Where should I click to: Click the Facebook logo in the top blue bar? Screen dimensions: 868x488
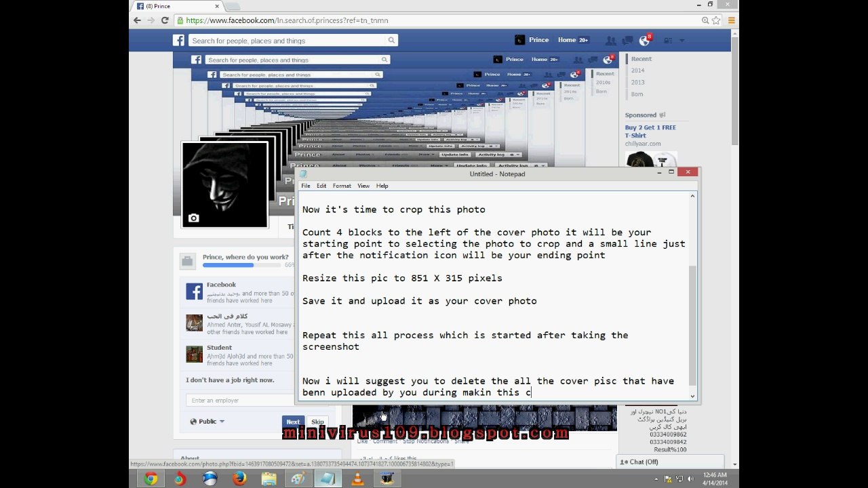tap(178, 40)
